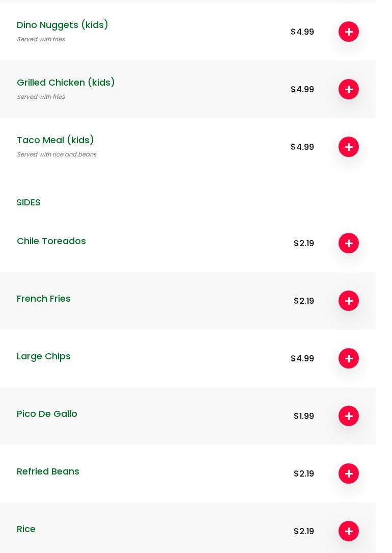Add French Fries using plus icon
The image size is (392, 553).
tap(349, 301)
